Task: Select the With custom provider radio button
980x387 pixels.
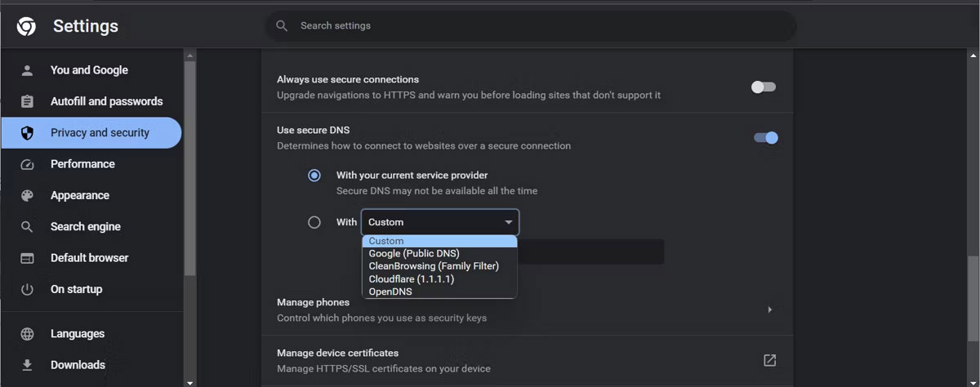Action: tap(314, 222)
